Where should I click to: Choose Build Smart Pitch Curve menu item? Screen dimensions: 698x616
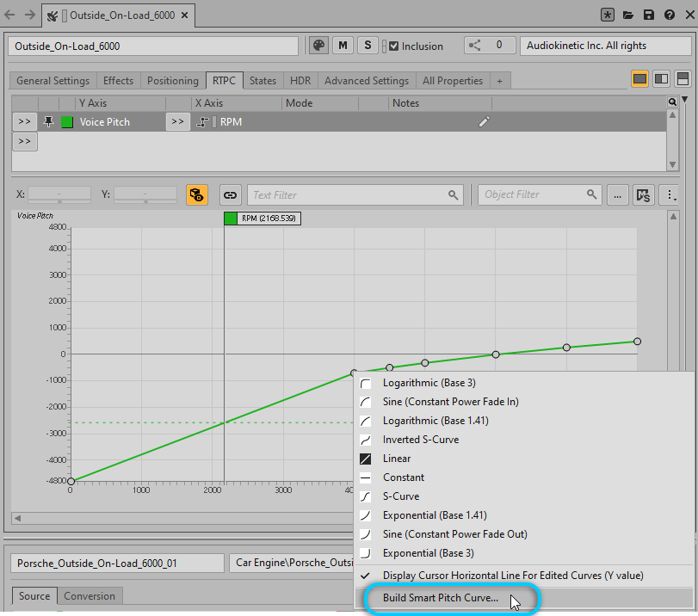[x=440, y=598]
